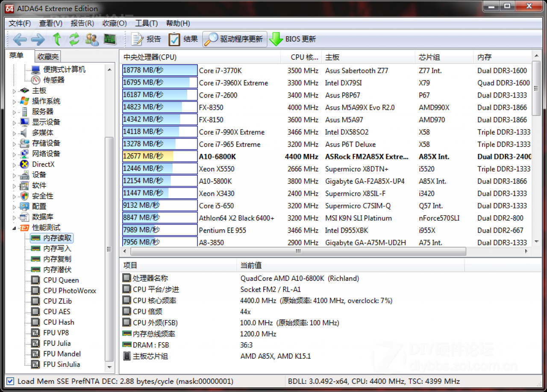Click the 设备 devices icon in tree

coord(24,174)
